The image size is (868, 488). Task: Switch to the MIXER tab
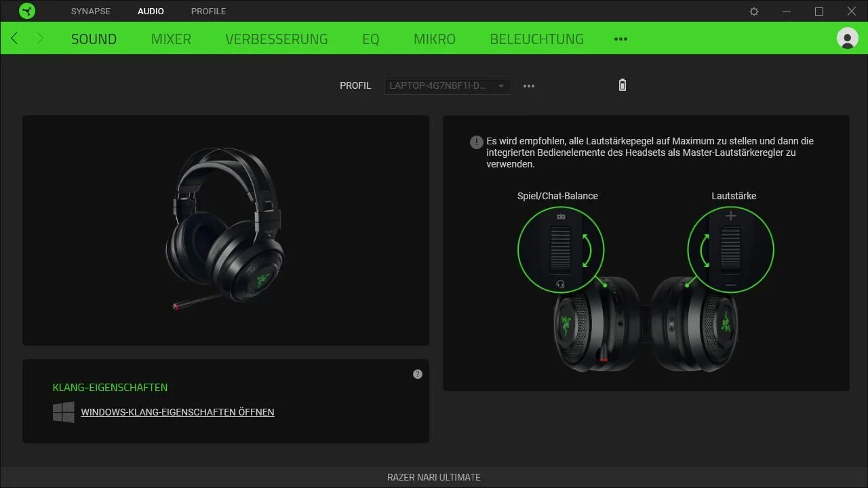171,39
